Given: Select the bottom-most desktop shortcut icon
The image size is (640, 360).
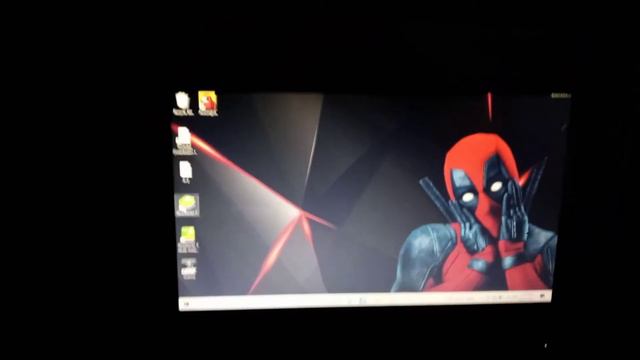Looking at the screenshot, I should 189,269.
